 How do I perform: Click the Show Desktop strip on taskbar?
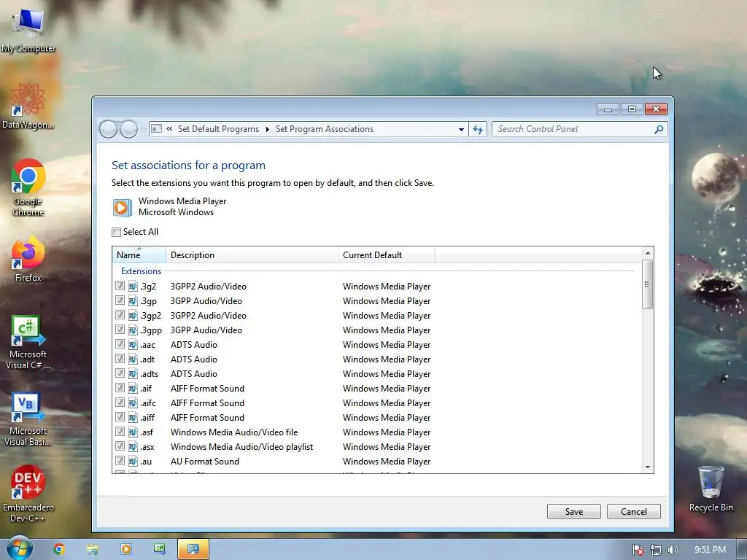coord(742,550)
